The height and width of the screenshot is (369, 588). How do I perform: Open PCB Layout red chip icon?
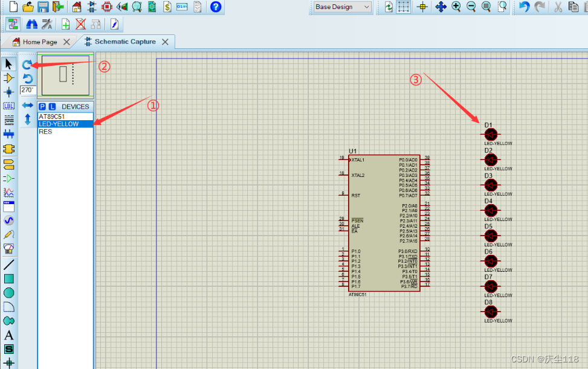coord(107,7)
